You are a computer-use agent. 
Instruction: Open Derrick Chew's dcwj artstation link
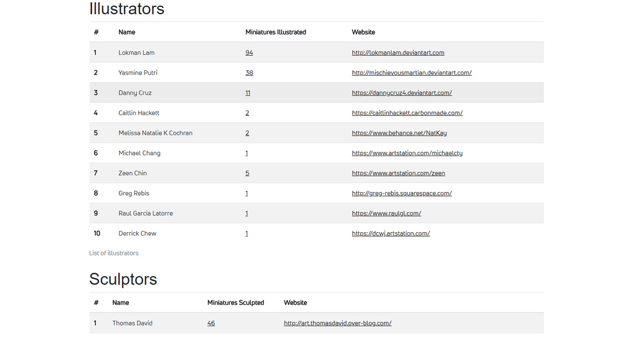click(x=391, y=234)
